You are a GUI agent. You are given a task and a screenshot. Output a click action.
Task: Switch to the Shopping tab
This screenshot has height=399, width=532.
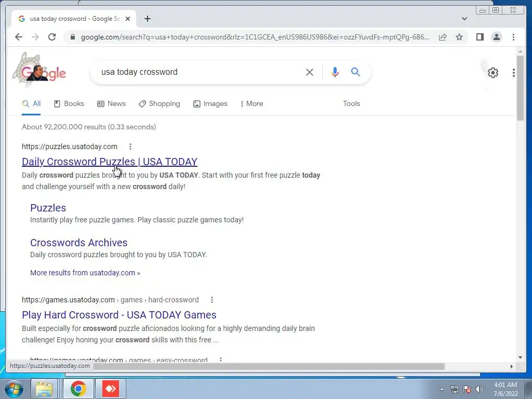(159, 104)
